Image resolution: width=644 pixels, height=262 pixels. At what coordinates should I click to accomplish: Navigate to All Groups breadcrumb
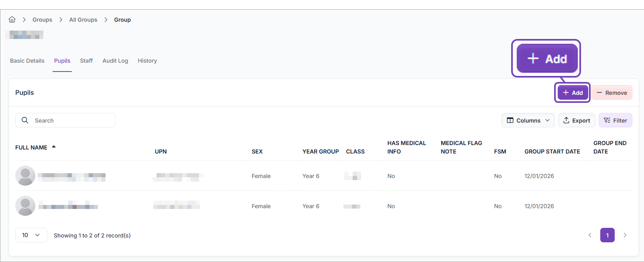pyautogui.click(x=83, y=20)
